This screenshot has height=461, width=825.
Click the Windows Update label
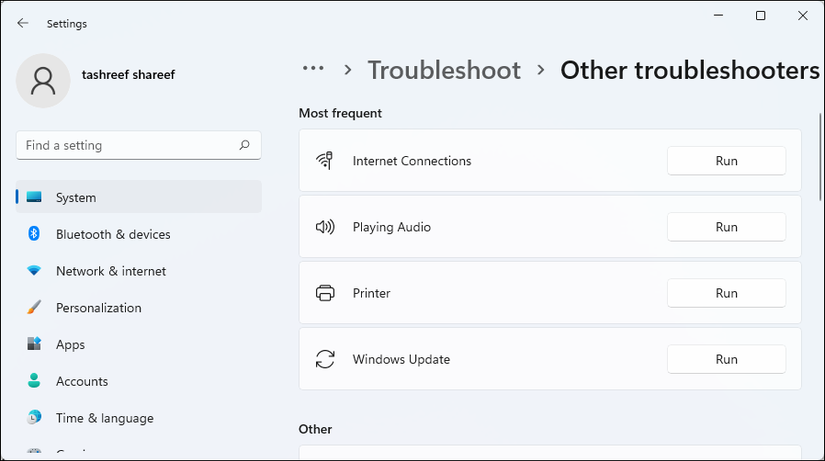point(401,359)
